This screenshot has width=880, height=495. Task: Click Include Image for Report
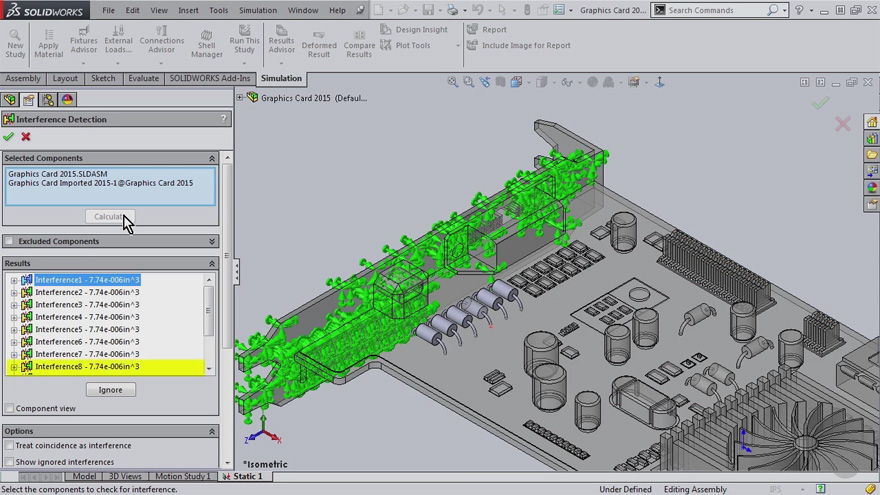coord(519,45)
